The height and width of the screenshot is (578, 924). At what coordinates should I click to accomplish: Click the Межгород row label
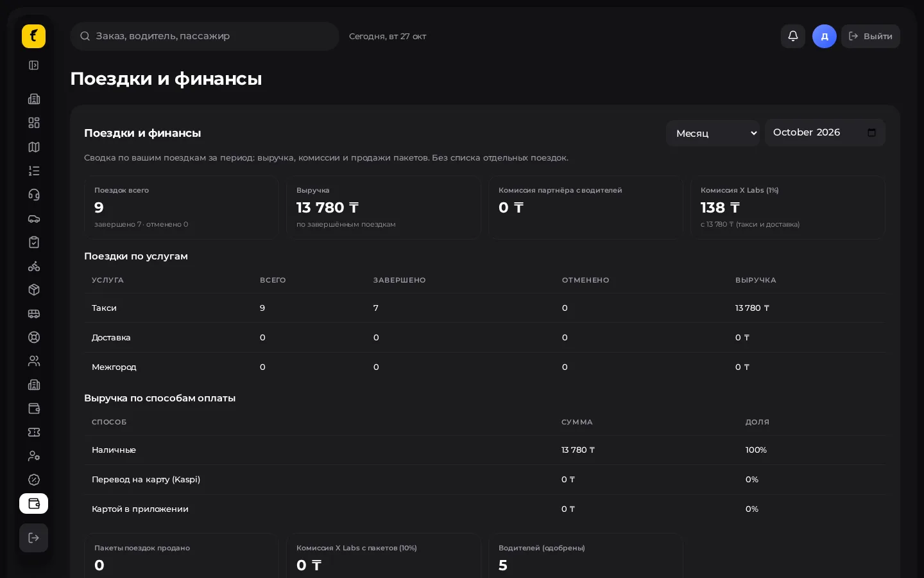[114, 367]
